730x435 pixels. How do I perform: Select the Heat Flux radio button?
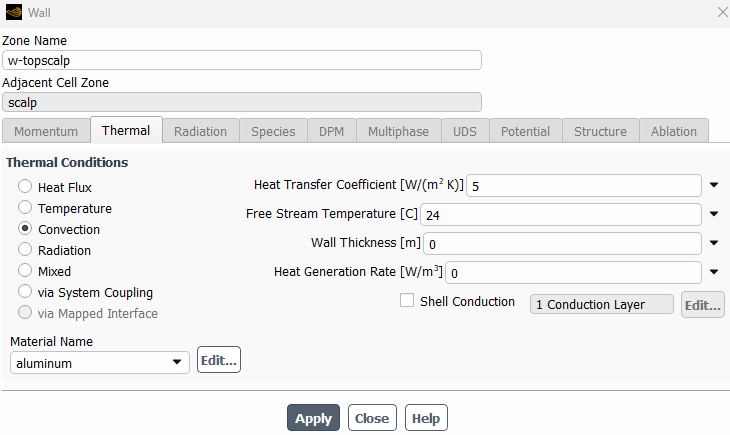[x=25, y=186]
